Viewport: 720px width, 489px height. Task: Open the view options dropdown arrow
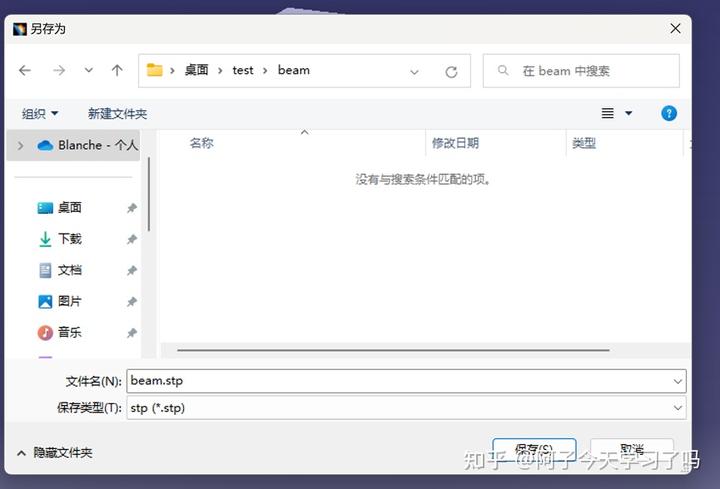click(629, 113)
